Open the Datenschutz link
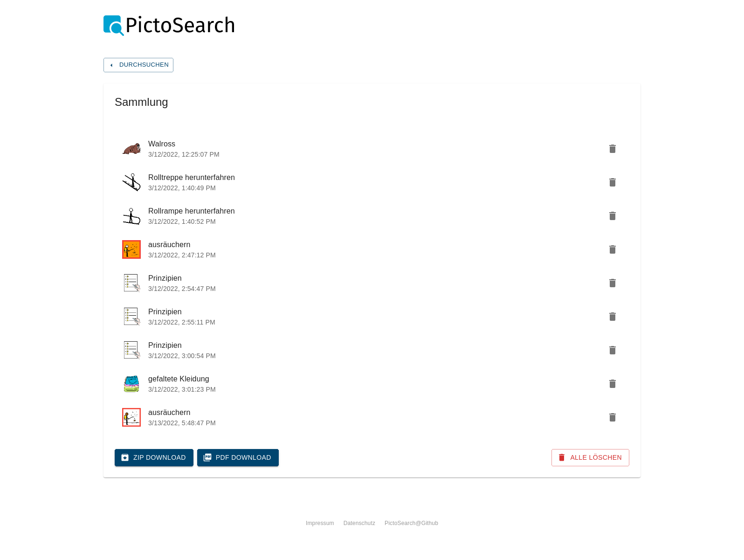744x560 pixels. 359,523
